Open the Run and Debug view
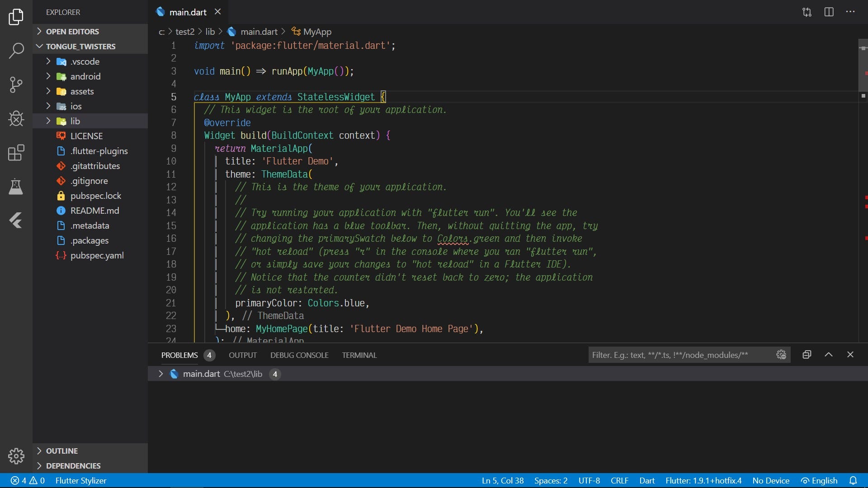This screenshot has width=868, height=488. (16, 118)
